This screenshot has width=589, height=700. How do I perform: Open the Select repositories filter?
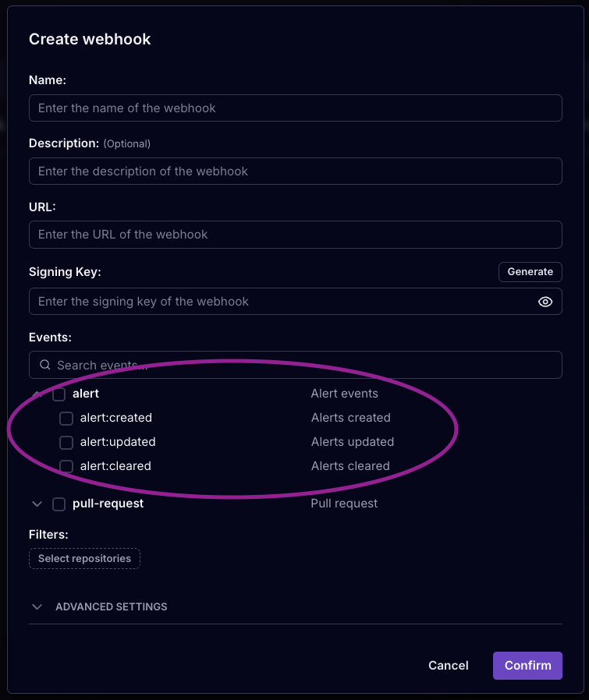click(x=84, y=558)
